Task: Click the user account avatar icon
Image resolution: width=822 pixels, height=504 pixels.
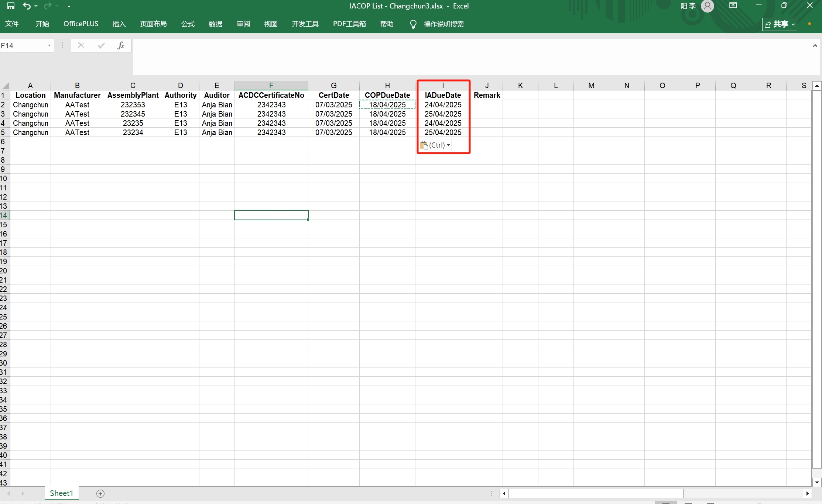Action: pyautogui.click(x=707, y=6)
